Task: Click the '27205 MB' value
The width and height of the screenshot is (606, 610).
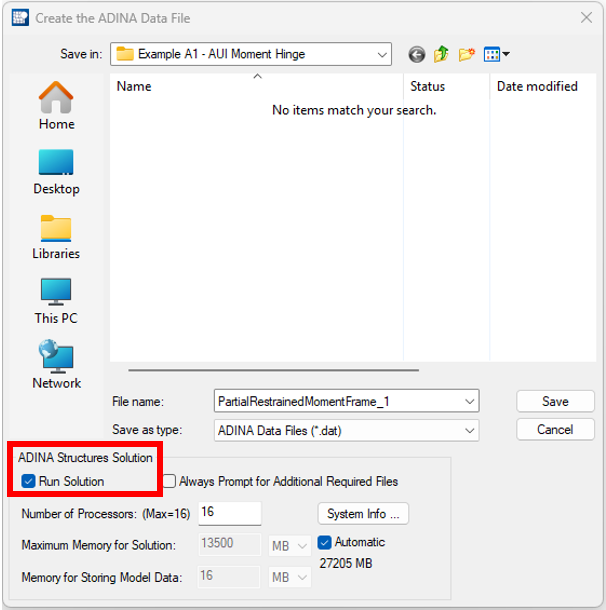Action: [346, 563]
